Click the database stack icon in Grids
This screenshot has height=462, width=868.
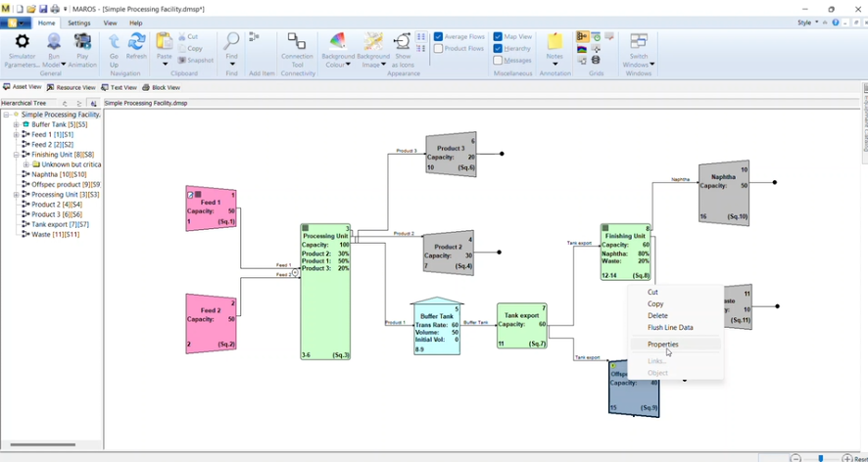tap(596, 60)
